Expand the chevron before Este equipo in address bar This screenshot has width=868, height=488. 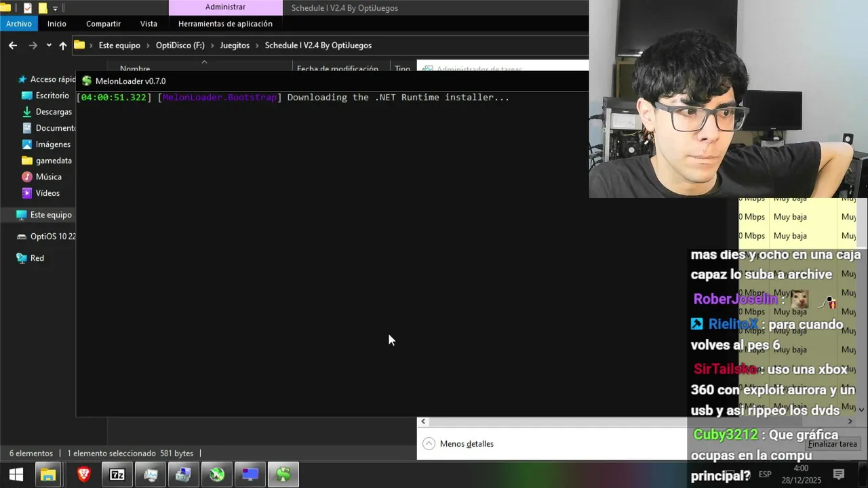click(x=91, y=45)
